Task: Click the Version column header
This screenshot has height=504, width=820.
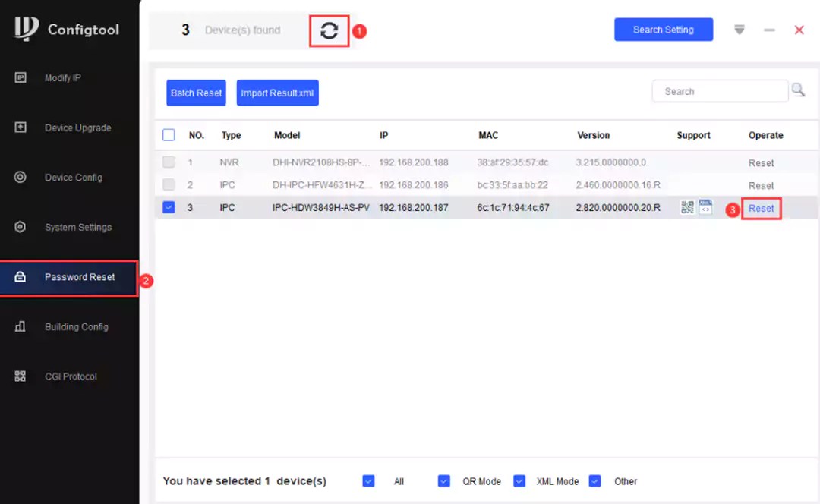Action: tap(594, 135)
